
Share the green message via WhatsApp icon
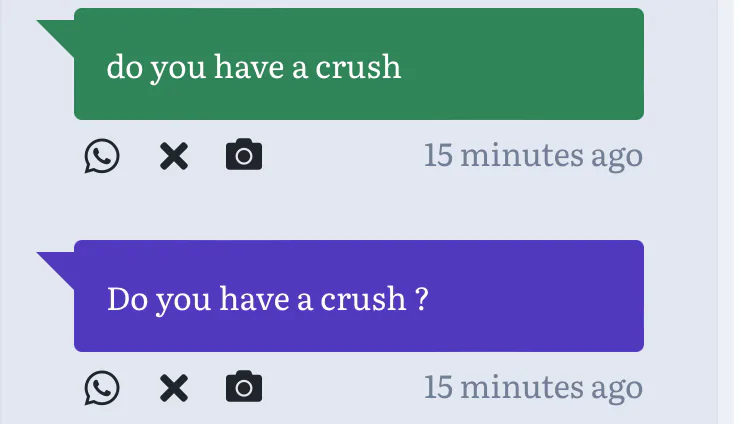tap(102, 156)
